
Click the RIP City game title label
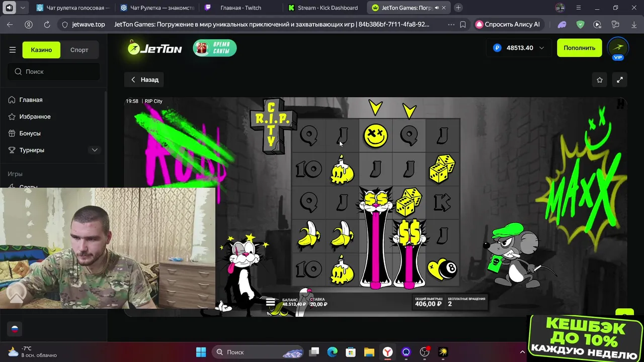point(153,101)
